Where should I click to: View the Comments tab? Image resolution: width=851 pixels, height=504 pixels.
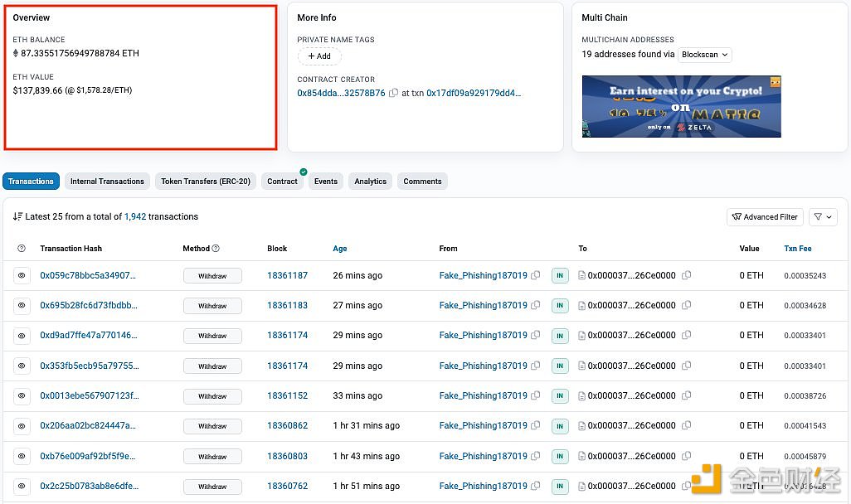point(422,182)
